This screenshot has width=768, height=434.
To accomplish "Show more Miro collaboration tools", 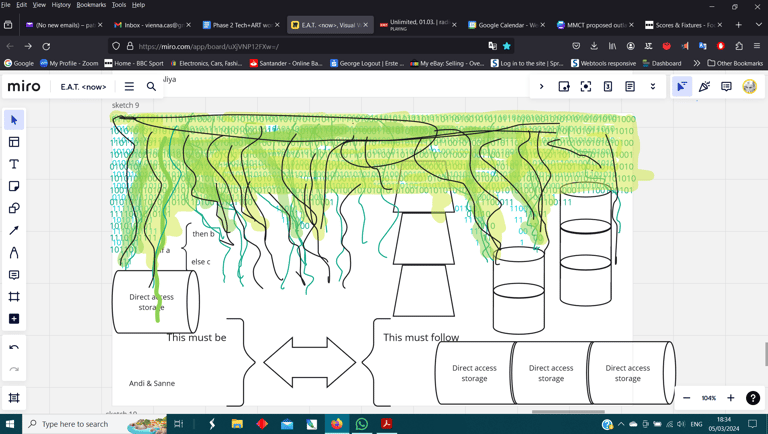I will coord(652,87).
